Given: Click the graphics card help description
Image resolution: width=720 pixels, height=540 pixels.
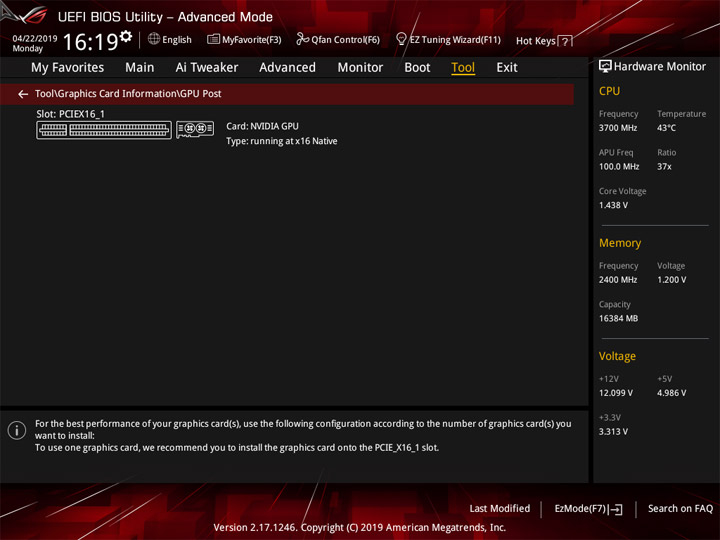Looking at the screenshot, I should (303, 435).
